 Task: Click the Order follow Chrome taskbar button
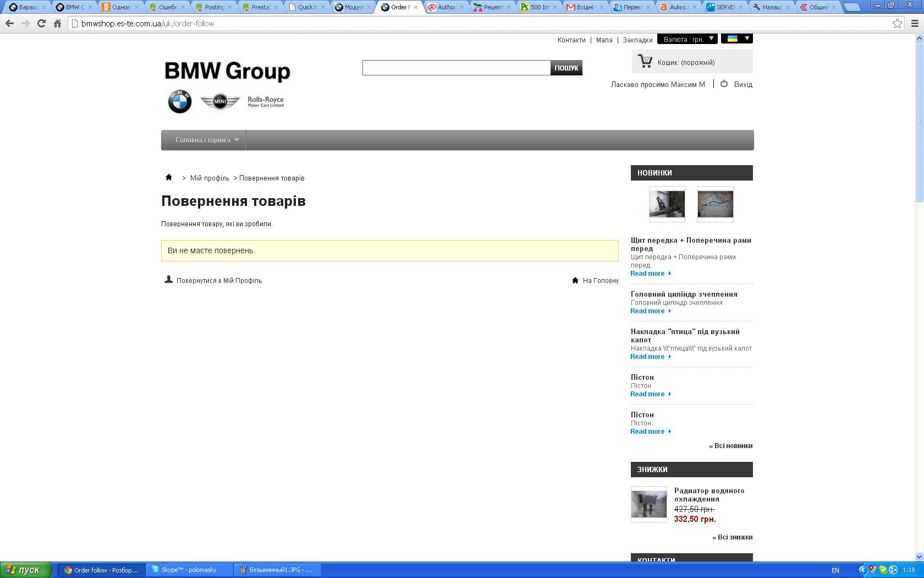coord(102,570)
